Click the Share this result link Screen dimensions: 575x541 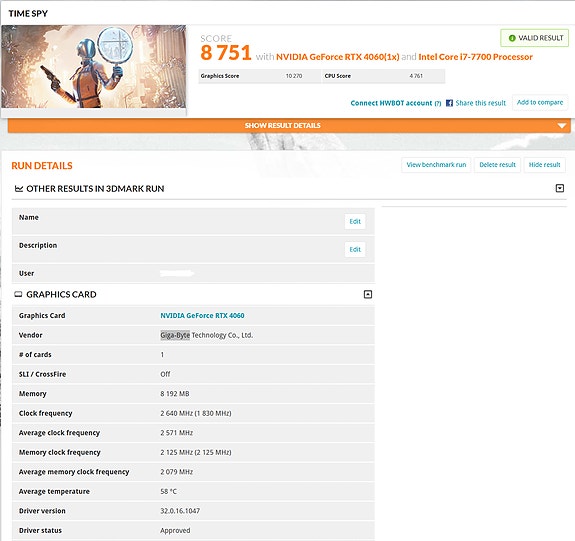click(x=480, y=103)
